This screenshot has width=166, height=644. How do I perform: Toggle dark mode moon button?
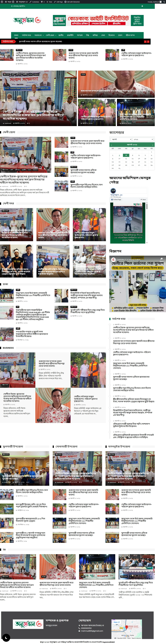6,638
